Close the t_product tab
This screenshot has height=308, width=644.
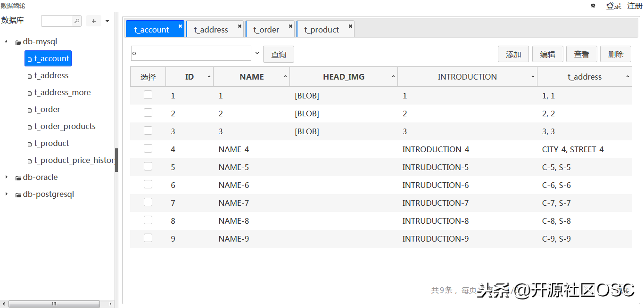click(x=350, y=26)
